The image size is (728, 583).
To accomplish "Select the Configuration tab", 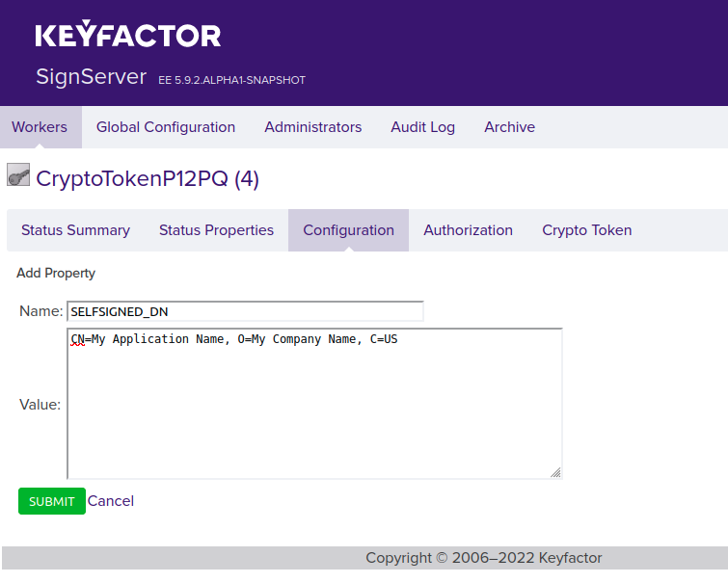I will (348, 230).
